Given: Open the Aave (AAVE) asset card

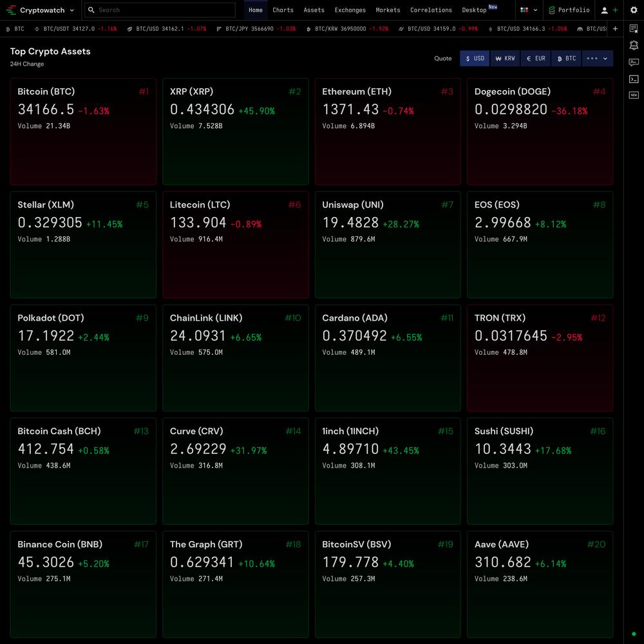Looking at the screenshot, I should (x=540, y=585).
